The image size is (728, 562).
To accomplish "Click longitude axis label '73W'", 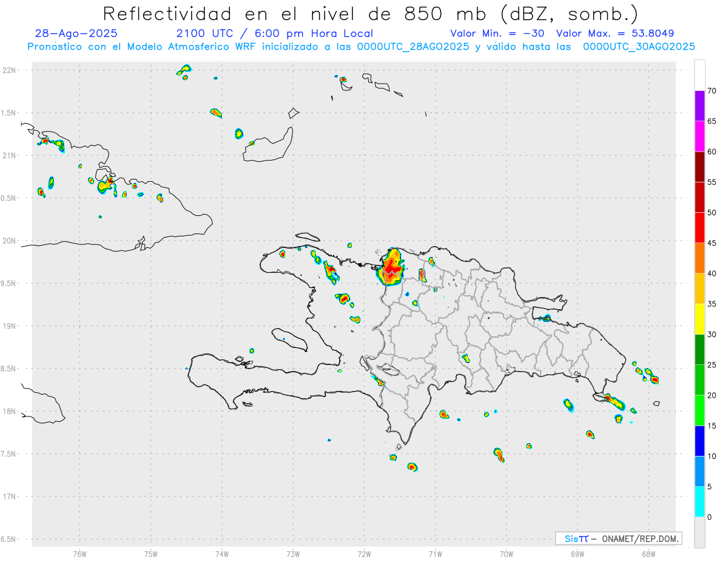I will point(293,554).
